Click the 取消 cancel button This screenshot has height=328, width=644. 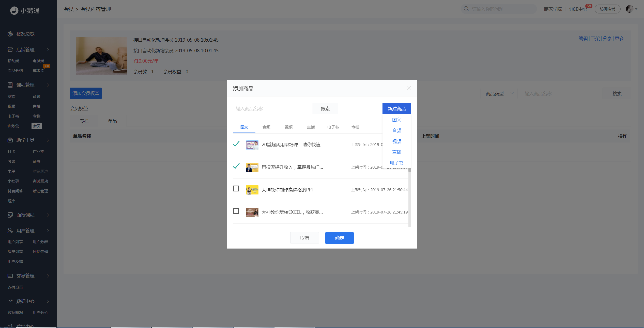[x=304, y=238]
